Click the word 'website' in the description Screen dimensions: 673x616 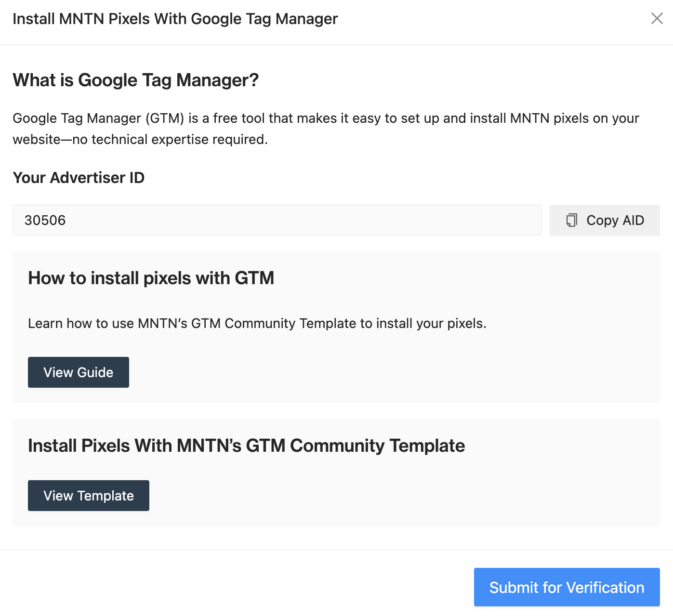[x=37, y=140]
